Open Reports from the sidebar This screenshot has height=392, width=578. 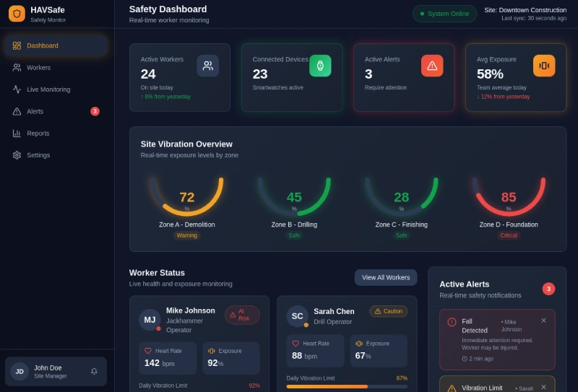56,133
